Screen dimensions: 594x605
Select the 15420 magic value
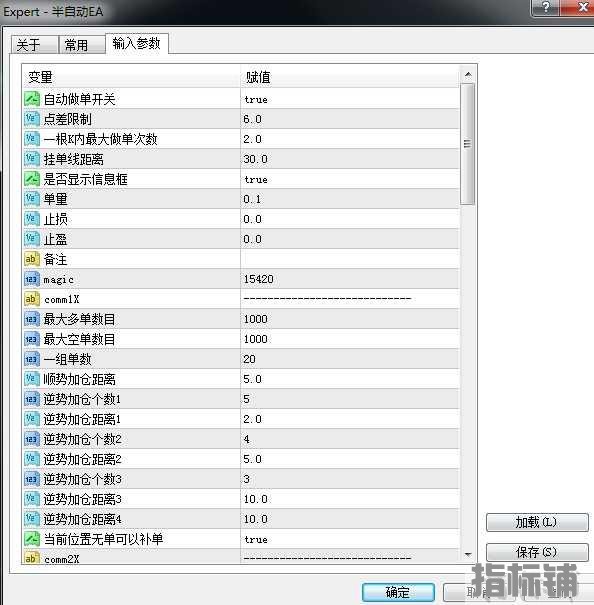[x=258, y=279]
